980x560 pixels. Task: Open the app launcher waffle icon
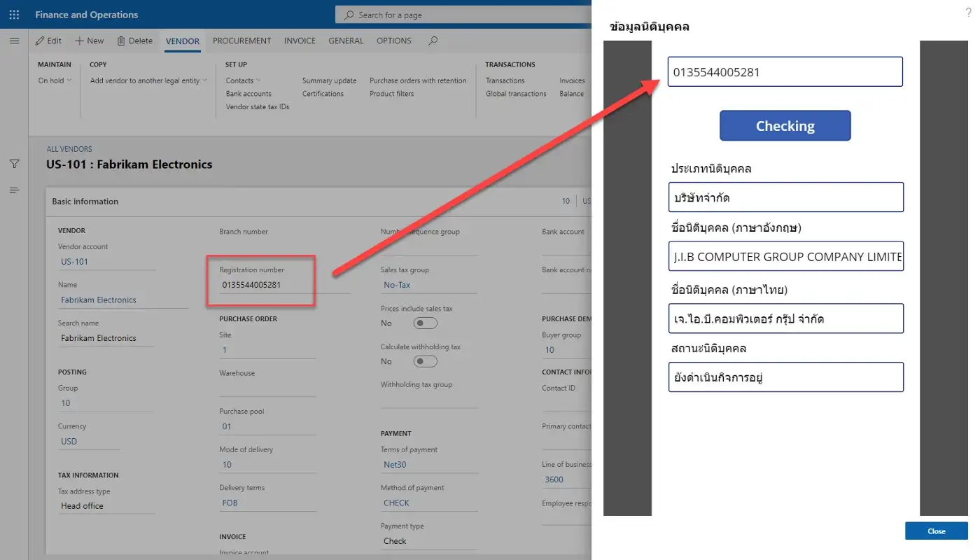pyautogui.click(x=14, y=15)
